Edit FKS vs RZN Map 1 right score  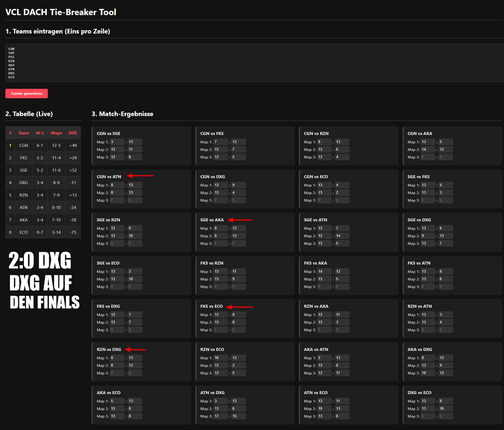tap(239, 271)
